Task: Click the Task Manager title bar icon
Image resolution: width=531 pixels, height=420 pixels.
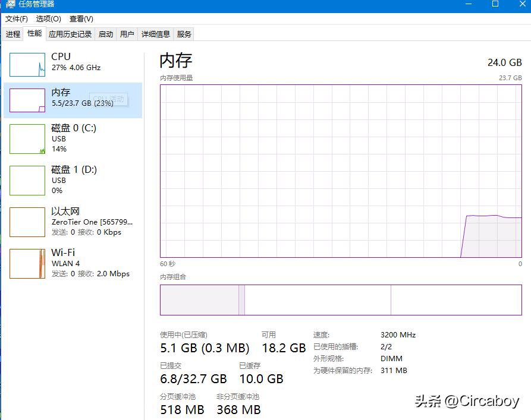Action: (x=11, y=4)
